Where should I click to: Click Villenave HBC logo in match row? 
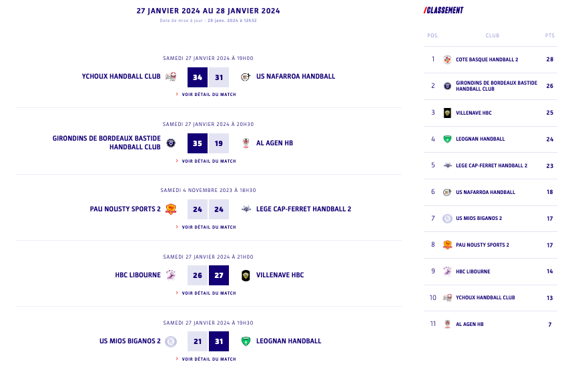(246, 275)
